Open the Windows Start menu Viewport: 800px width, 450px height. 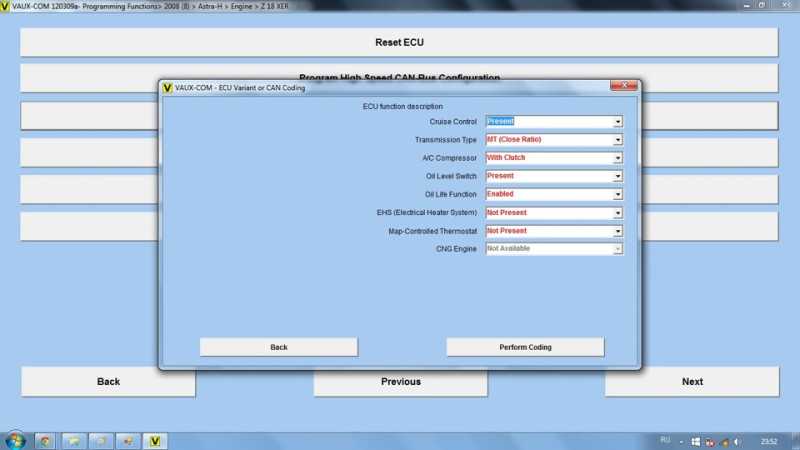(15, 441)
